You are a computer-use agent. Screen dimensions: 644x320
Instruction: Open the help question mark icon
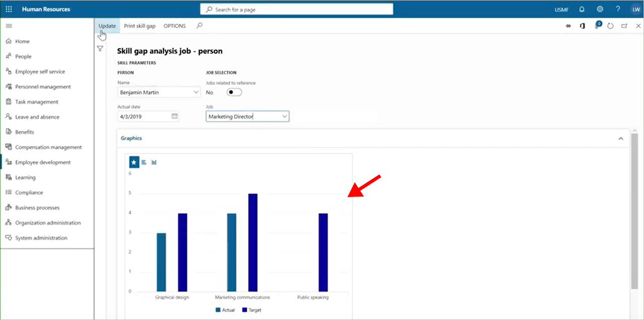(618, 9)
